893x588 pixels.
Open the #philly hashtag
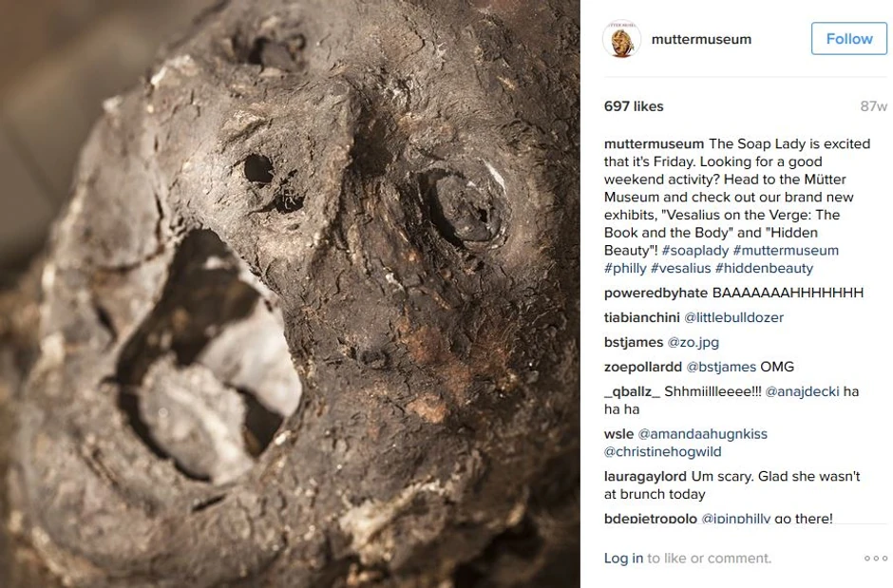pyautogui.click(x=625, y=268)
